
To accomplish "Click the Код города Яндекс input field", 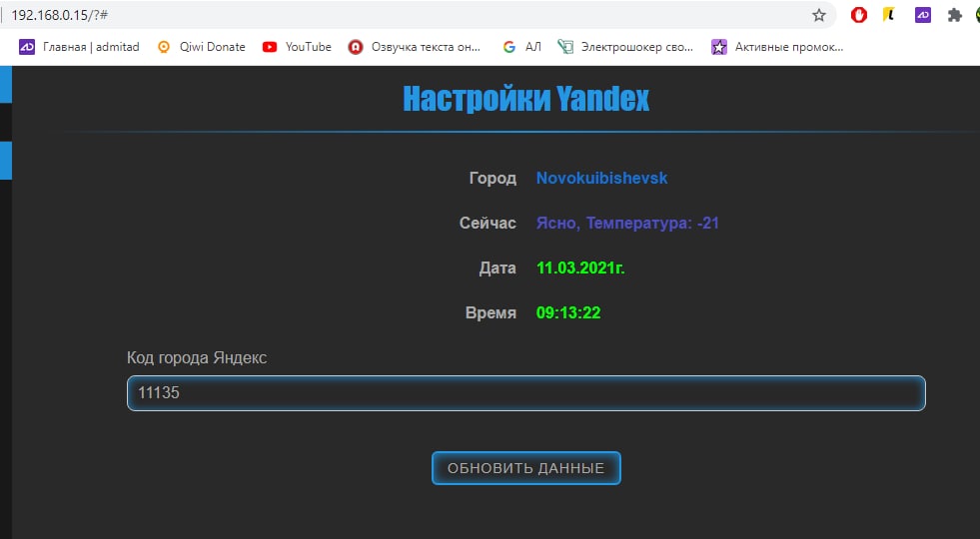I will (525, 393).
